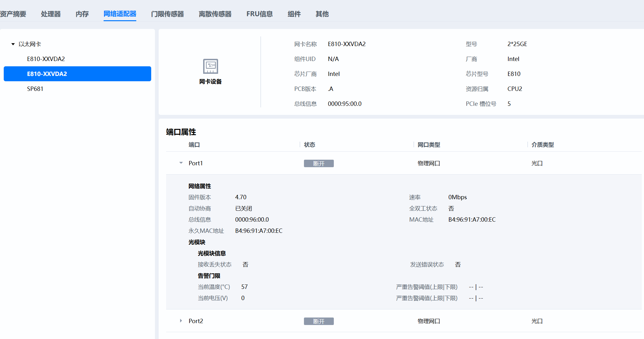The image size is (644, 339).
Task: Click the NIC device icon
Action: tap(210, 66)
